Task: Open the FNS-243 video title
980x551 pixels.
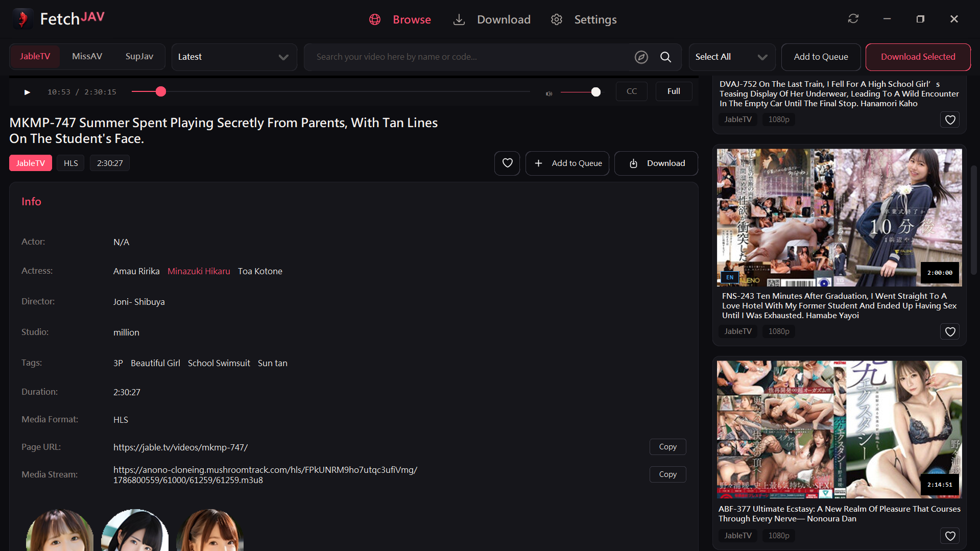Action: click(840, 306)
